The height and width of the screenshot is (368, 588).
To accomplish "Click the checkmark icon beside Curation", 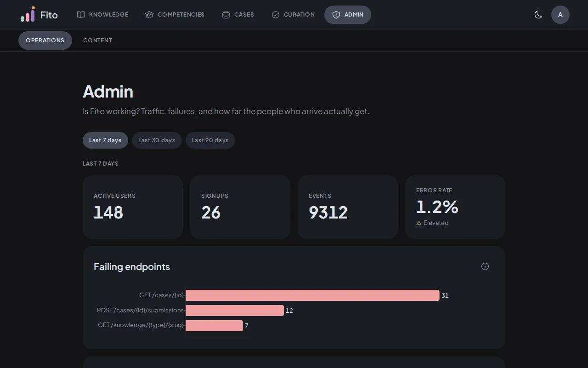I will [x=276, y=15].
